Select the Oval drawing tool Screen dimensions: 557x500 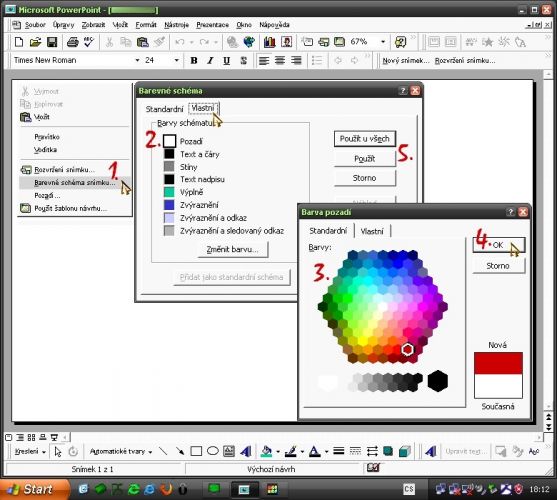[212, 451]
